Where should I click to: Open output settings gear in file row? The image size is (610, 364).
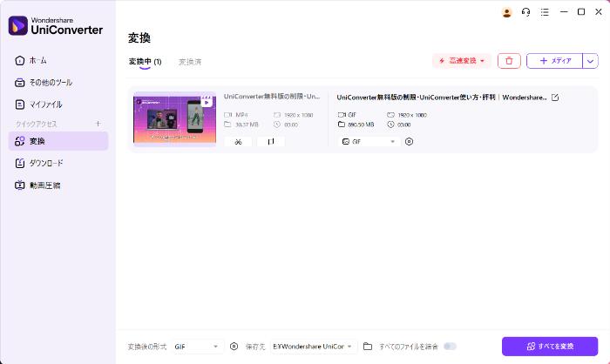pyautogui.click(x=409, y=142)
